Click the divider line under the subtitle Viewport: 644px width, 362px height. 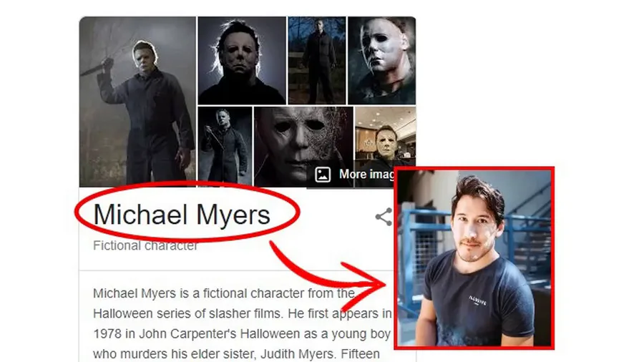coord(236,270)
